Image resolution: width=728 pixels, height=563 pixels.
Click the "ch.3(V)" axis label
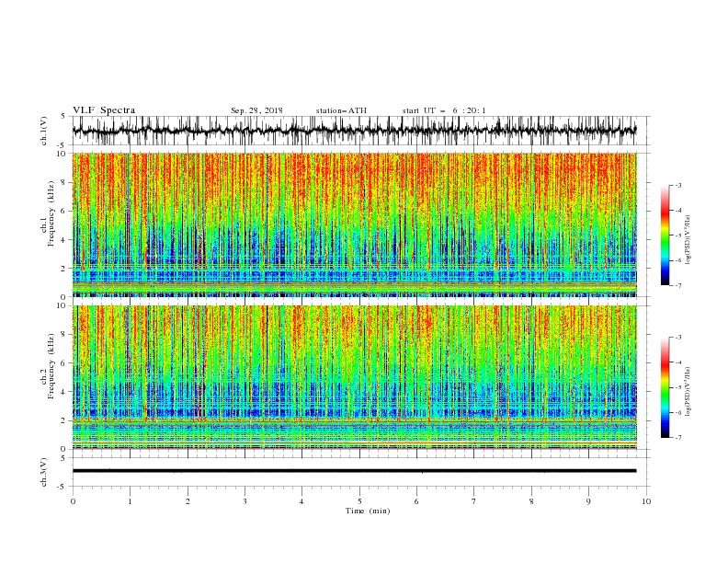pos(44,472)
